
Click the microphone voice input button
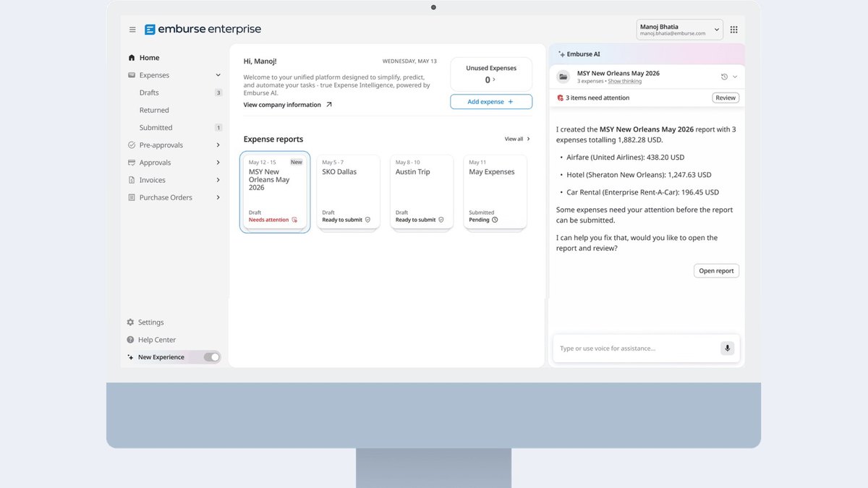click(727, 348)
